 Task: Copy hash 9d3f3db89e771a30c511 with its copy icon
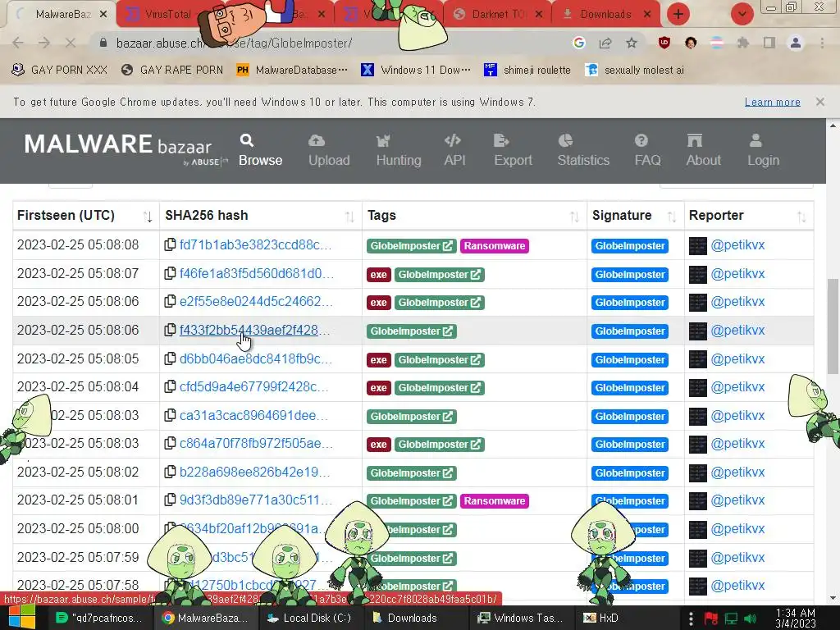170,500
